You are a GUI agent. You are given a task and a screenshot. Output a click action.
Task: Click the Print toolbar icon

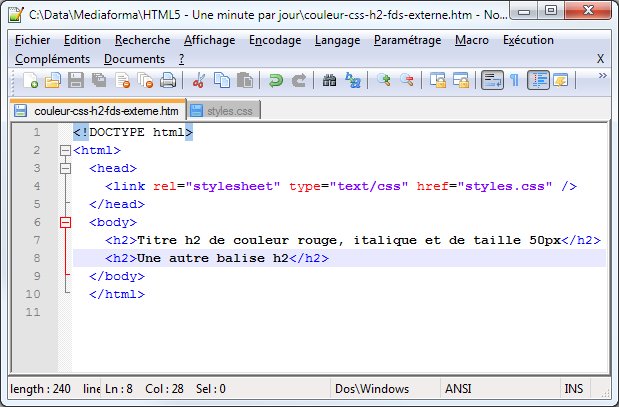tap(168, 81)
